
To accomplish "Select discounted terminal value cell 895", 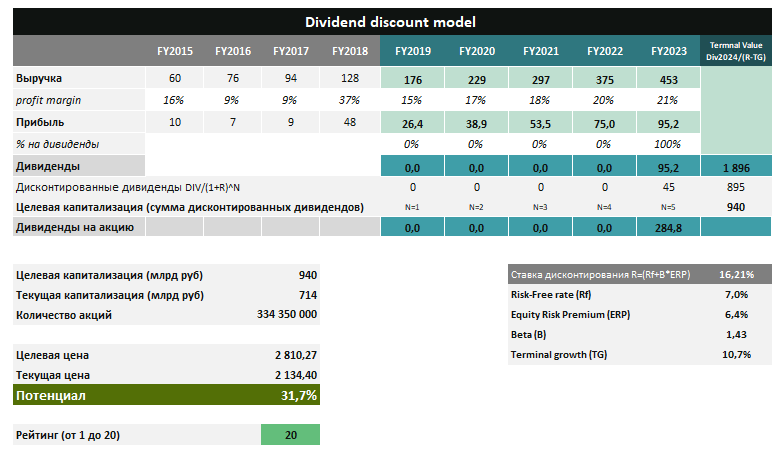I will click(737, 187).
